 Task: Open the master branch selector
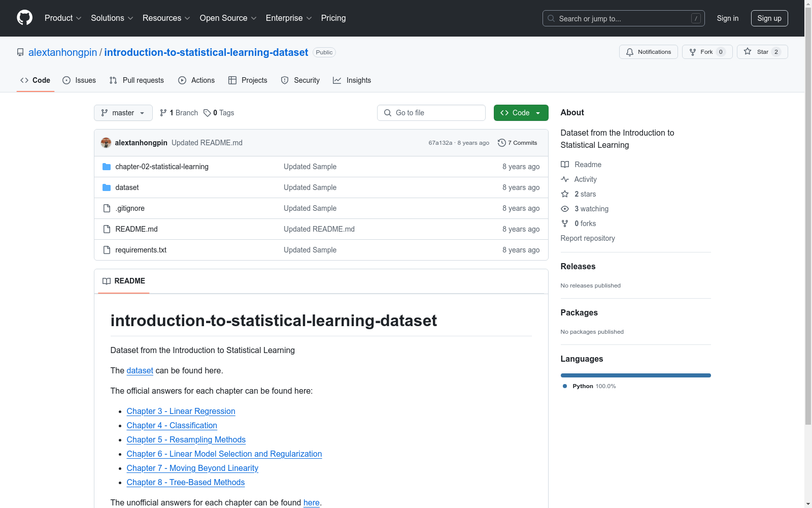123,113
